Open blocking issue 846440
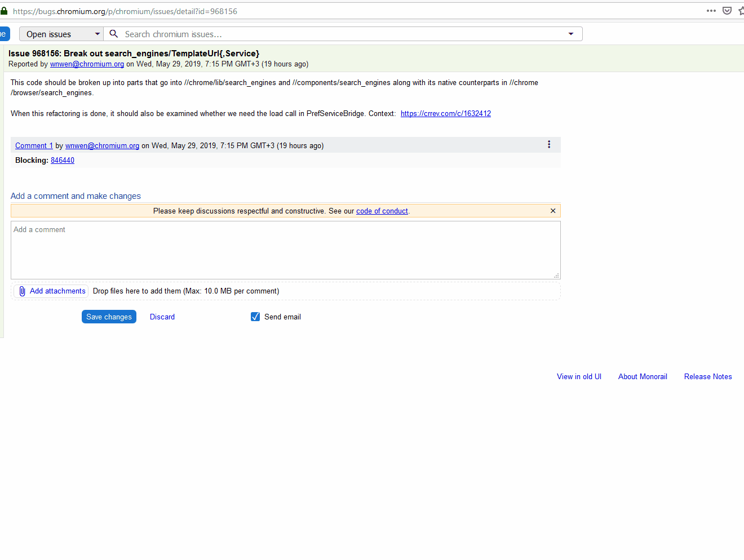This screenshot has width=744, height=560. (62, 160)
